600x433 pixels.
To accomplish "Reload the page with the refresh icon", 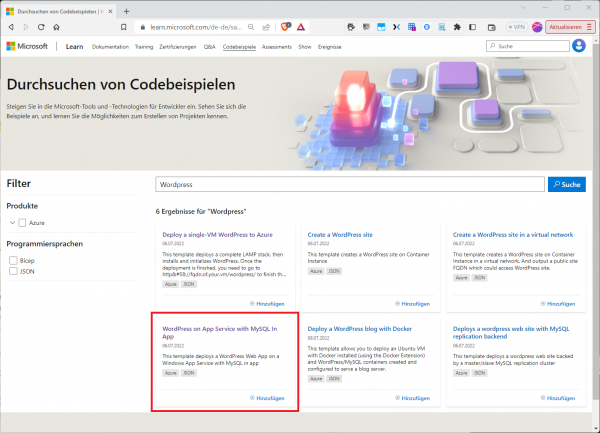I will click(x=41, y=27).
